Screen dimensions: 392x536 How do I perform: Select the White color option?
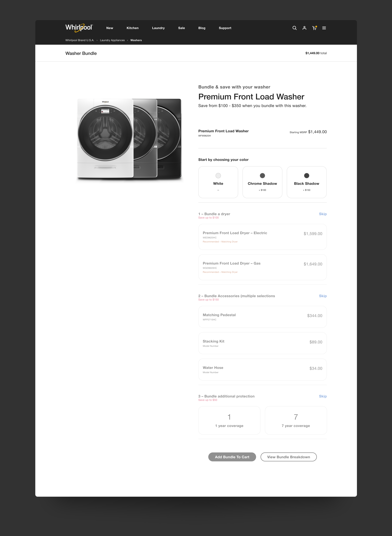click(x=218, y=182)
